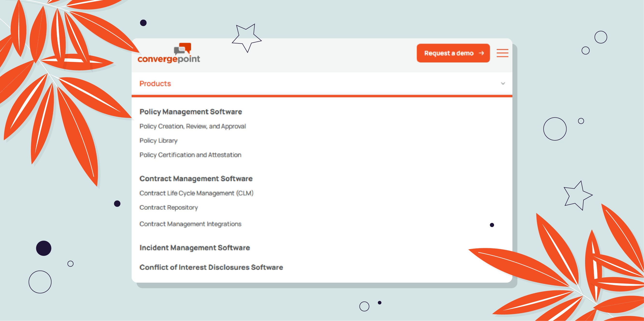Click the arrow in Request a demo
The height and width of the screenshot is (321, 644).
click(481, 53)
